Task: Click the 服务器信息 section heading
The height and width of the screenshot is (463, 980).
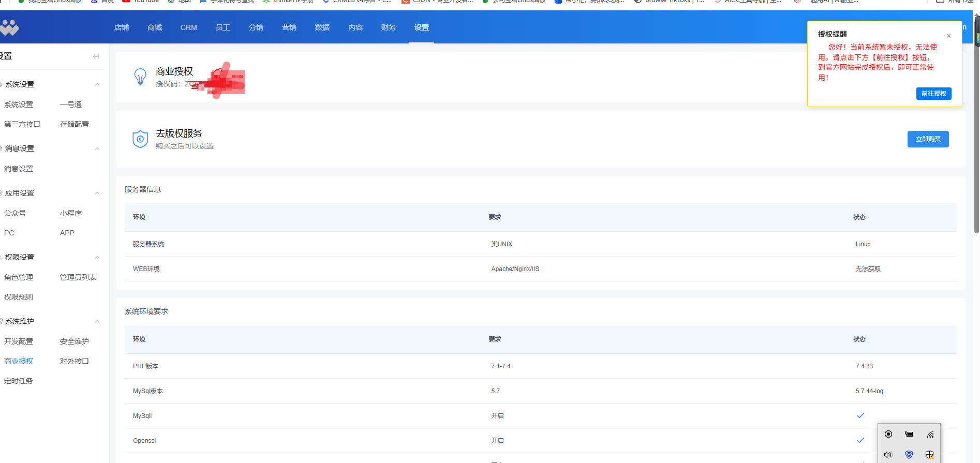Action: click(143, 189)
